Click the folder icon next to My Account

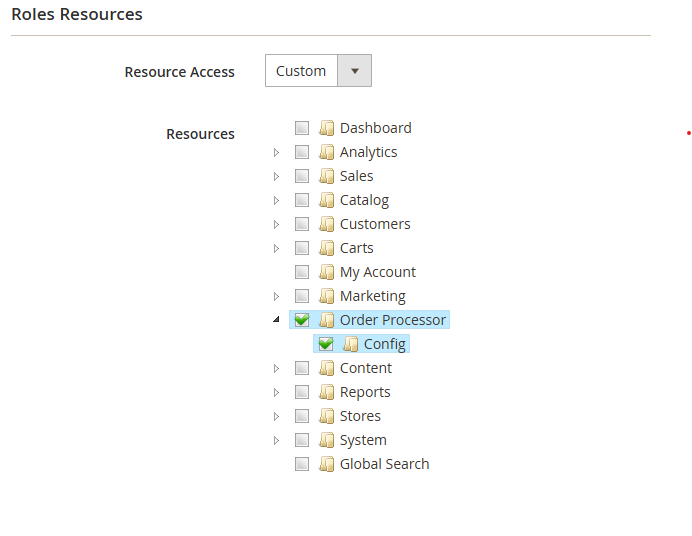tap(326, 272)
